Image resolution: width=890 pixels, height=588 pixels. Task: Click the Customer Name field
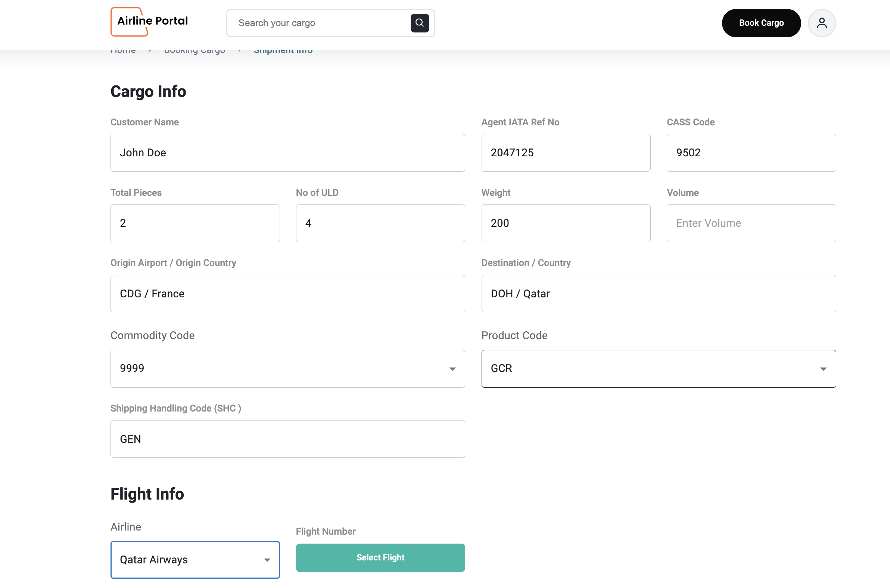[287, 153]
